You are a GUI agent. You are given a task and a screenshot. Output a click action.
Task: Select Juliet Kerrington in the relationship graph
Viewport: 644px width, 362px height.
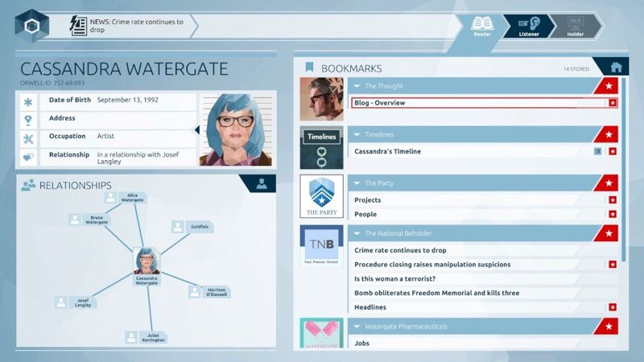147,337
